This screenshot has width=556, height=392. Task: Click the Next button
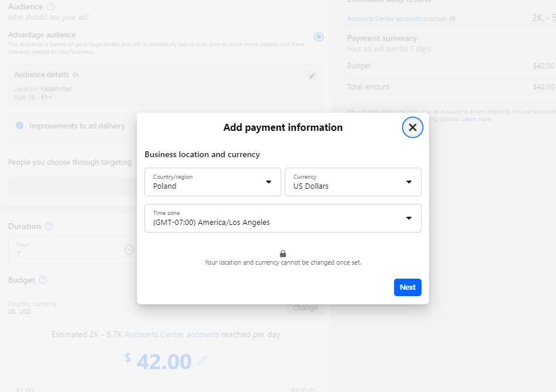click(407, 287)
